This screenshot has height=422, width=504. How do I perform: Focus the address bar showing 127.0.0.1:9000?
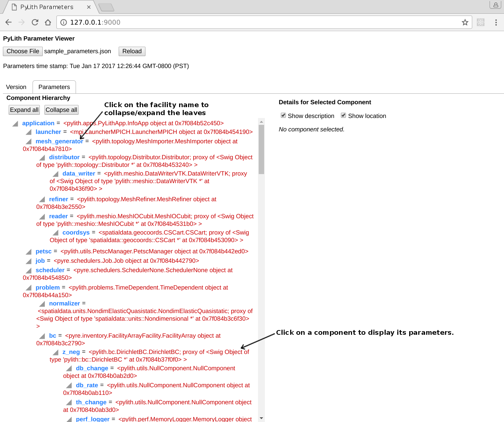tap(264, 22)
